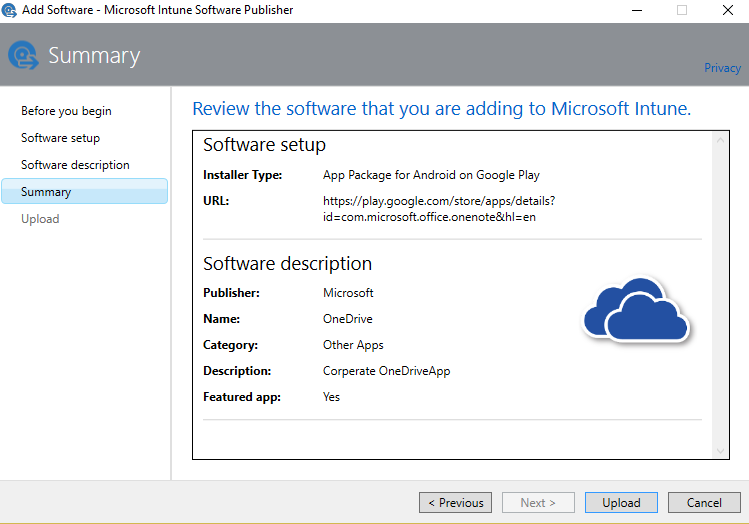
Task: Click the 'Software setup' section heading
Action: 264,145
